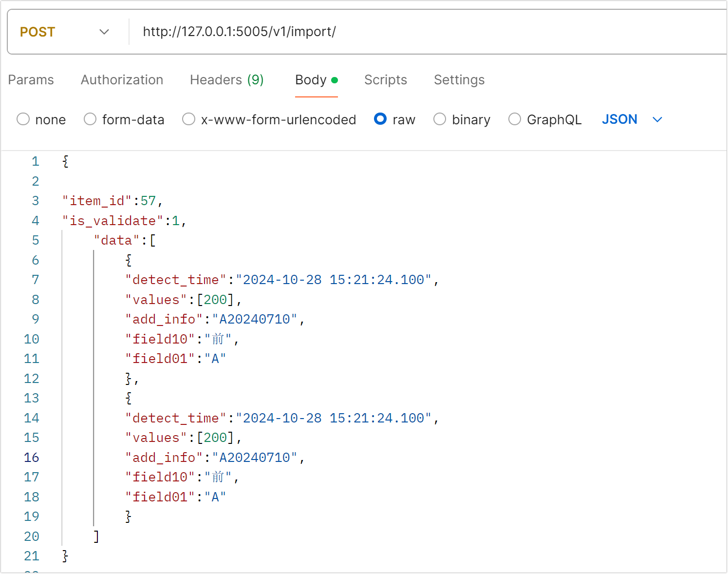Click the green Body modified dot indicator
This screenshot has width=728, height=574.
click(x=335, y=80)
